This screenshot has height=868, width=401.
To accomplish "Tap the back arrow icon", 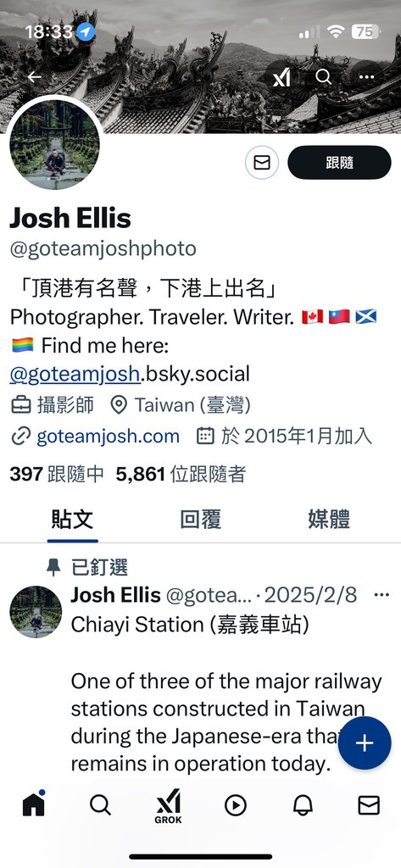I will coord(35,77).
